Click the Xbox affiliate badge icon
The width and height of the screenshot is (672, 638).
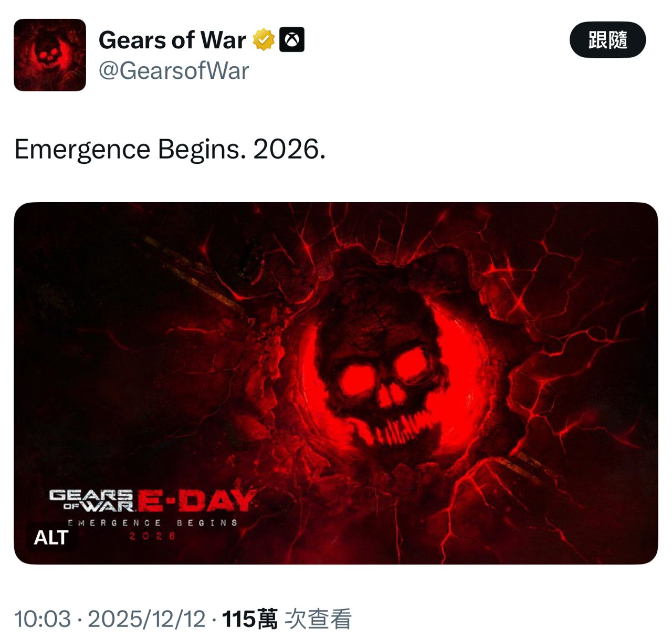tap(292, 40)
